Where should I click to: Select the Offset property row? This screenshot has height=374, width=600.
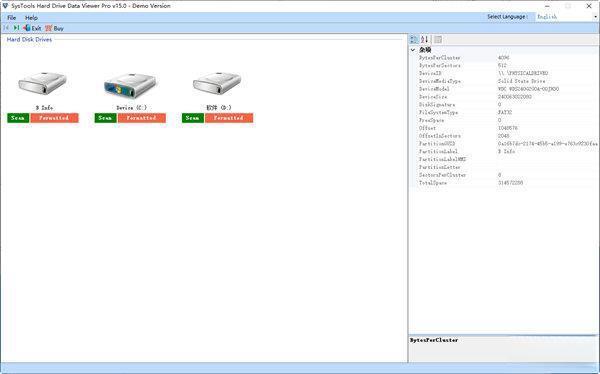[507, 128]
